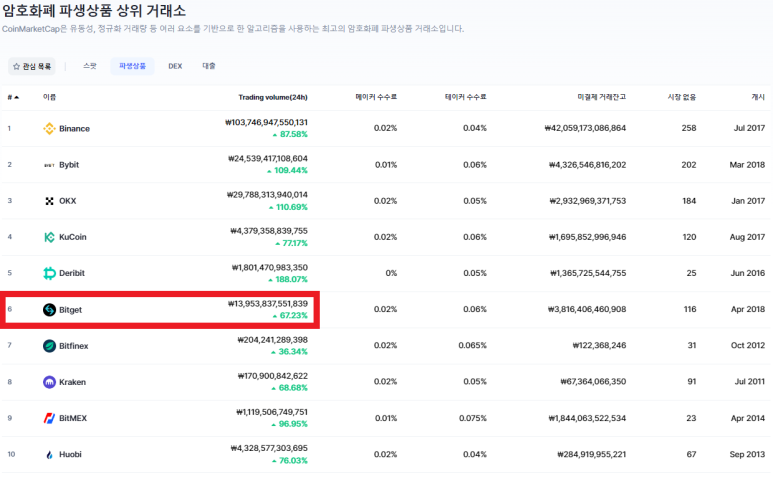Click the BitMEX logo icon

(x=49, y=418)
